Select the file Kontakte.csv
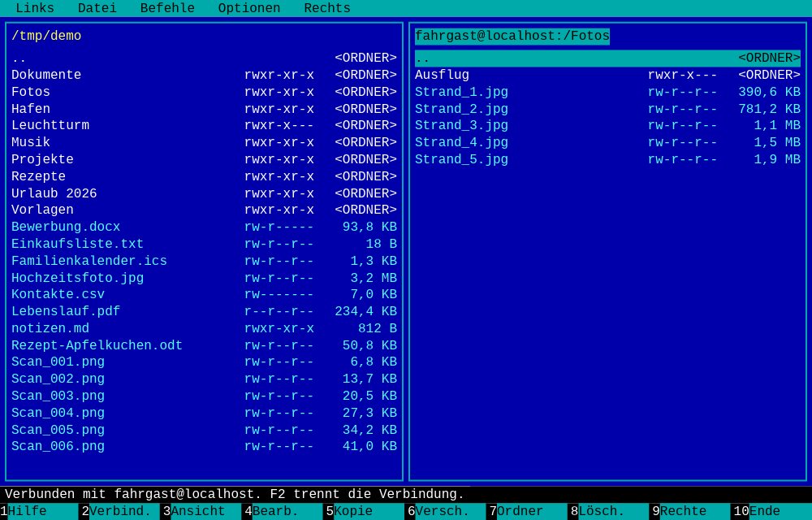Image resolution: width=812 pixels, height=520 pixels. [x=204, y=294]
